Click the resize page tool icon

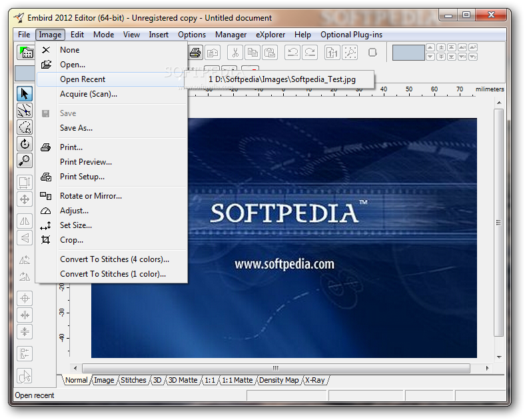coord(25,183)
